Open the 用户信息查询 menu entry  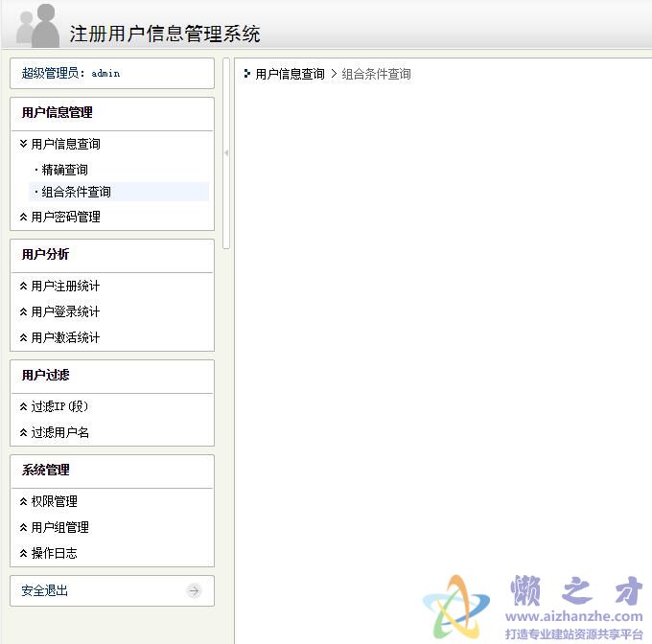66,144
